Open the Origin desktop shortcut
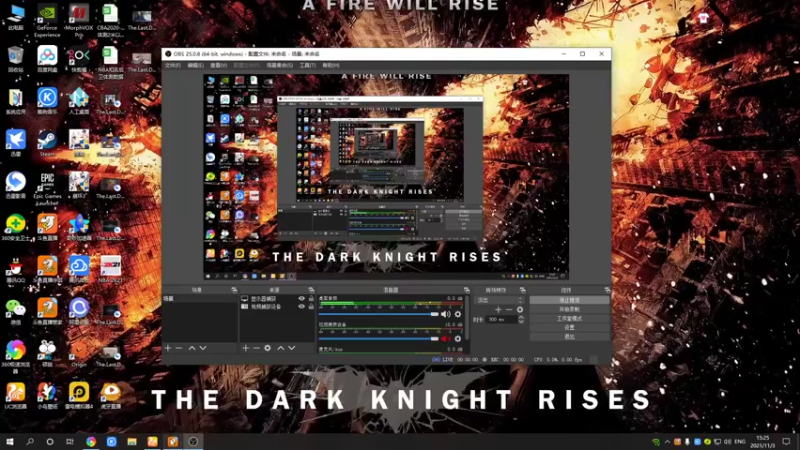 pos(79,354)
